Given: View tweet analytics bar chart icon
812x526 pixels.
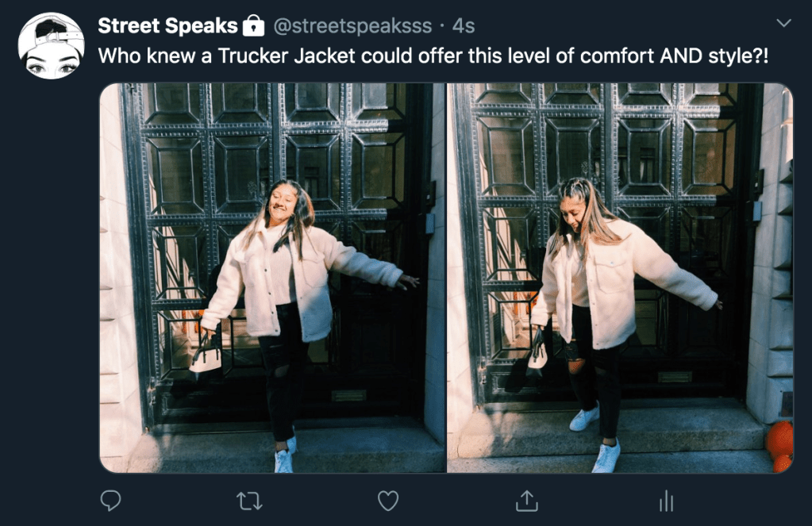Looking at the screenshot, I should point(666,501).
